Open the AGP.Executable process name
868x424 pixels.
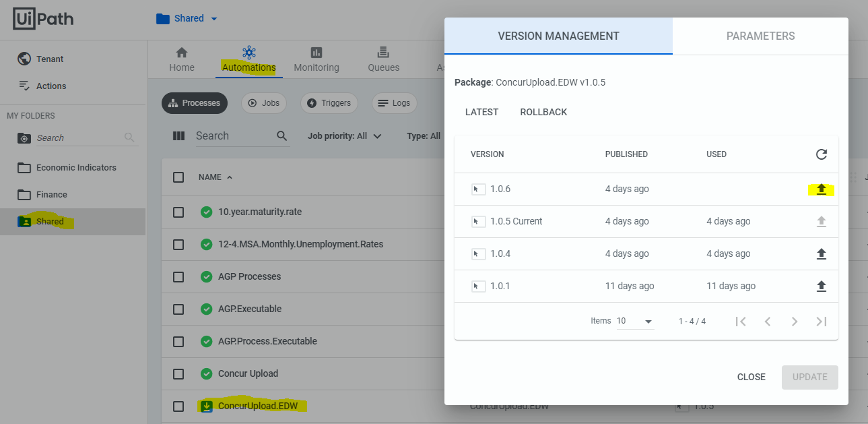tap(250, 309)
